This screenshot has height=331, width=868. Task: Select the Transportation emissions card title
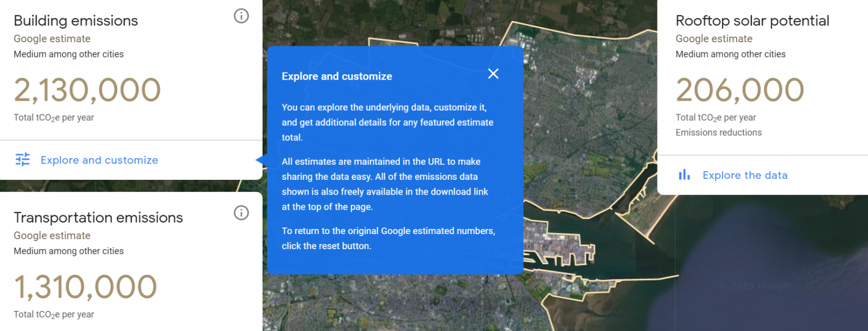click(x=98, y=217)
